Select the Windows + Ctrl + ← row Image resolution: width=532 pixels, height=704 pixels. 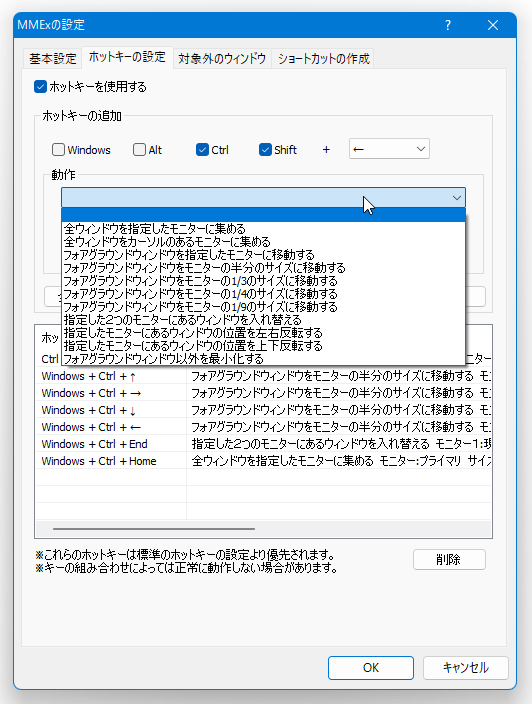click(264, 427)
